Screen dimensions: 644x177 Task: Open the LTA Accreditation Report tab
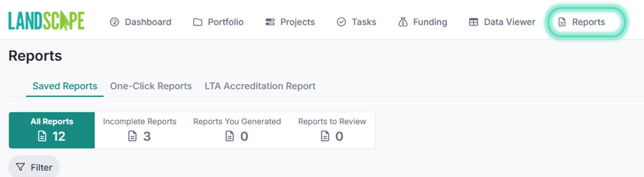point(260,86)
